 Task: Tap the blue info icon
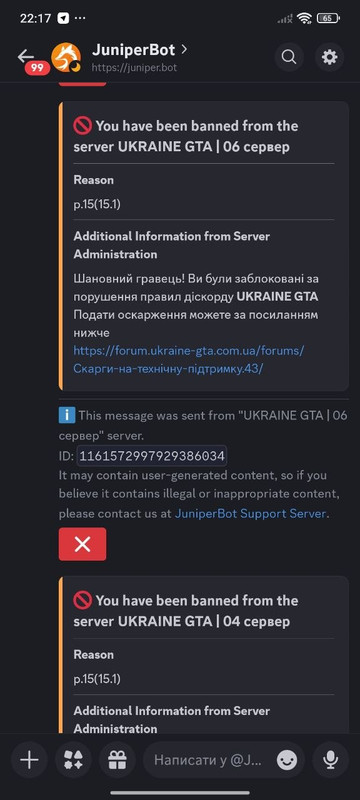click(67, 416)
